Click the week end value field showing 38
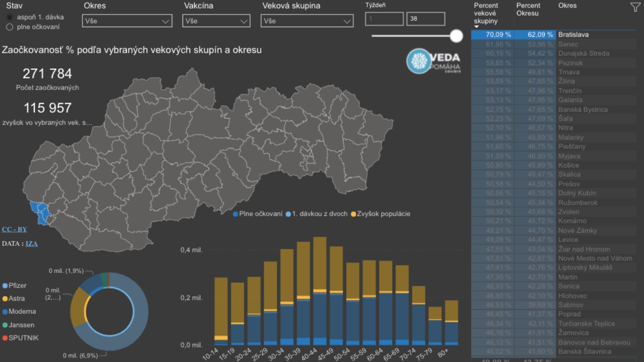 [425, 19]
